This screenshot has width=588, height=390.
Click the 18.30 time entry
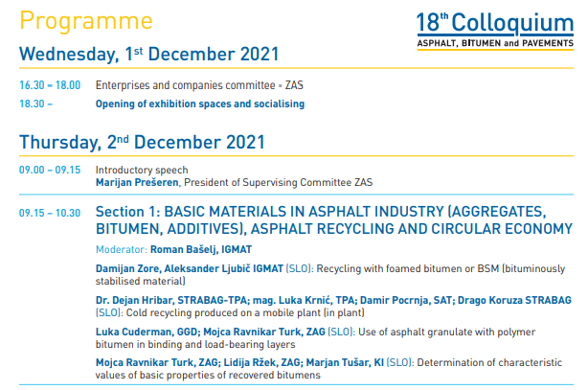35,103
